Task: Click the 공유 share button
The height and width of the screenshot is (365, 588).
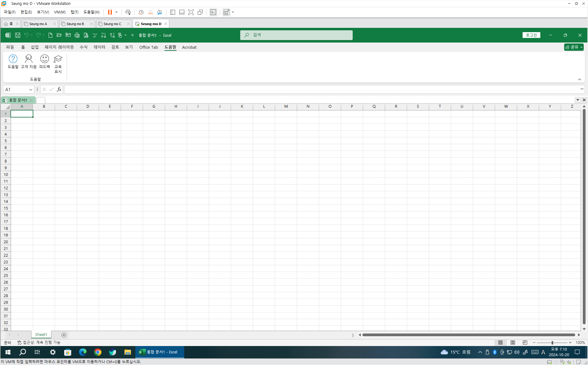Action: (573, 47)
